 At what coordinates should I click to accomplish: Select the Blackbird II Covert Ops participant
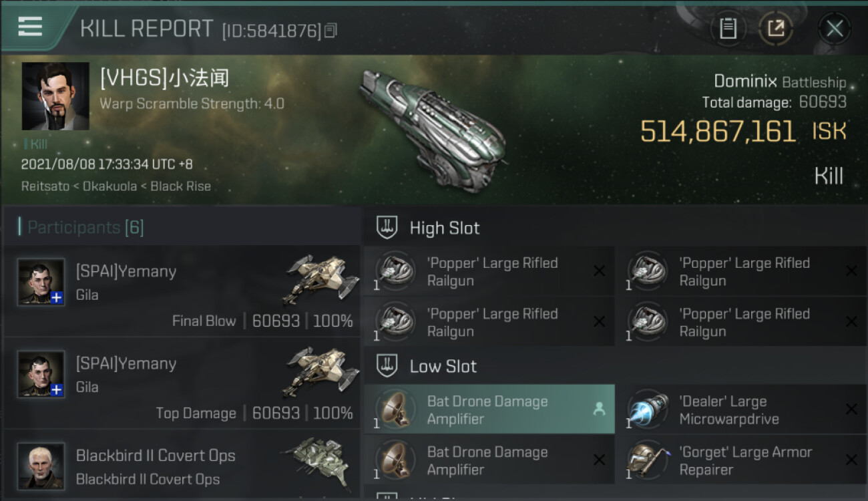click(182, 466)
